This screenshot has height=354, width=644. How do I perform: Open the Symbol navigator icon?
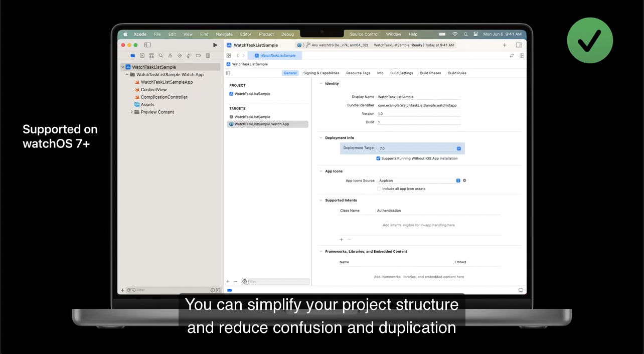click(151, 56)
